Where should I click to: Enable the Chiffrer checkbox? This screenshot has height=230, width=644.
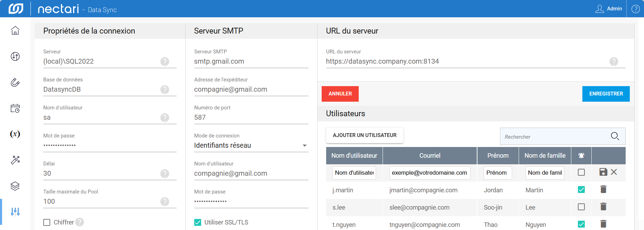click(x=47, y=222)
